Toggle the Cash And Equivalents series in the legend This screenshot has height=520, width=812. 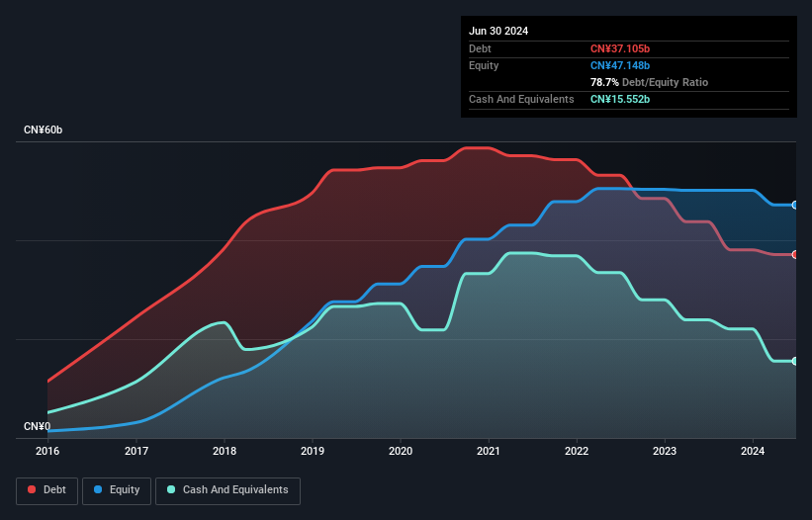coord(227,490)
